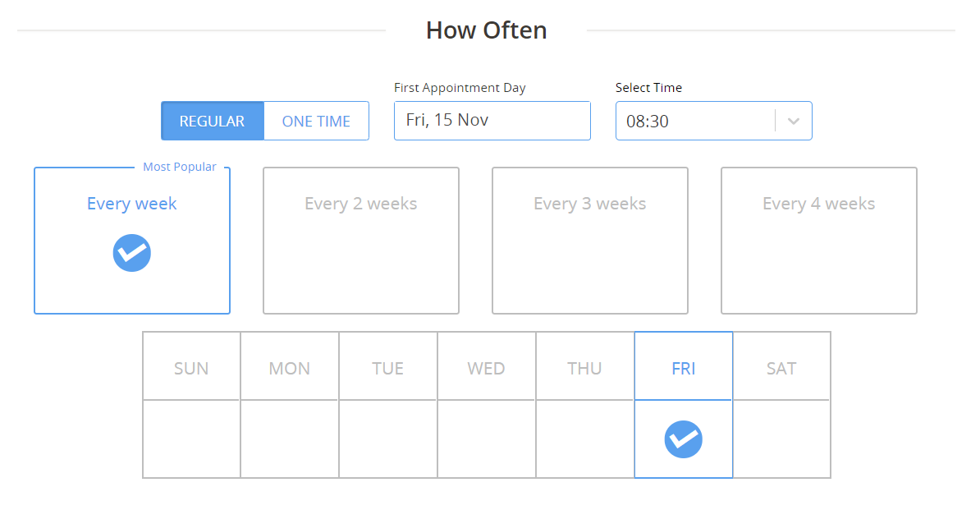
Task: Choose the Every 4 weeks card
Action: point(819,241)
